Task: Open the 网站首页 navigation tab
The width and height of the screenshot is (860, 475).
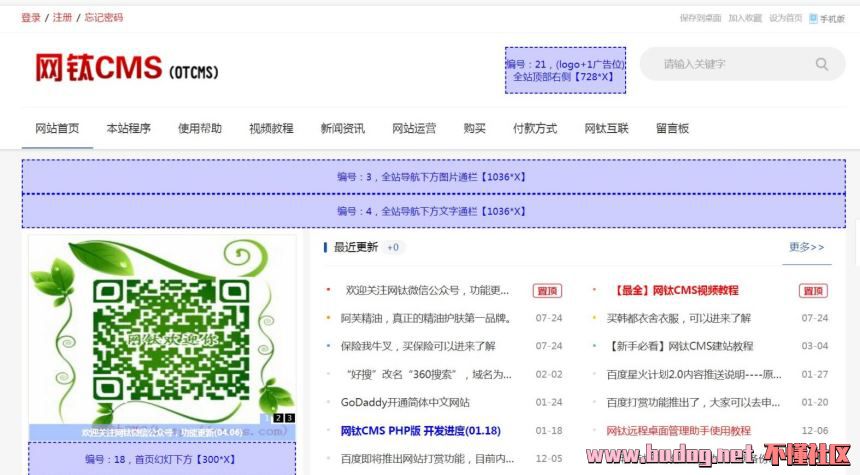Action: tap(57, 128)
